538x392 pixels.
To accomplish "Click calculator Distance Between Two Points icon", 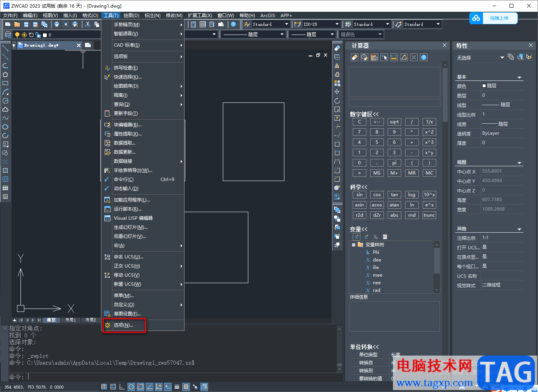I will coord(394,57).
